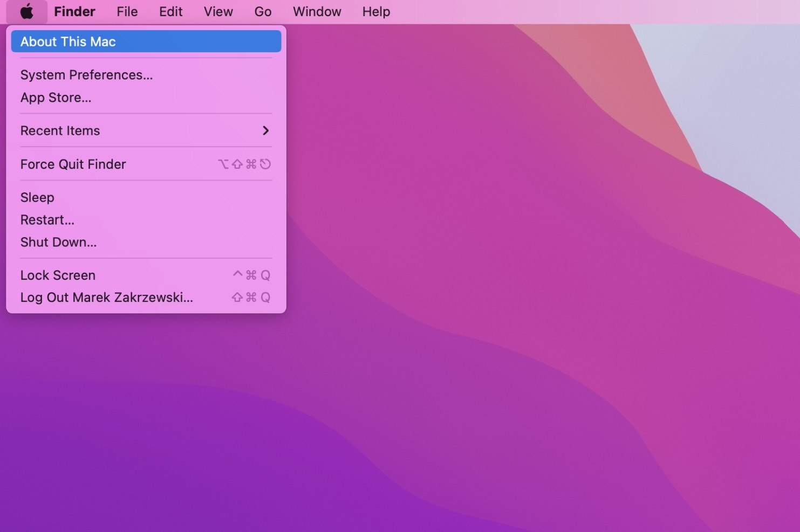Open the Window menu
Viewport: 800px width, 532px height.
(x=317, y=11)
